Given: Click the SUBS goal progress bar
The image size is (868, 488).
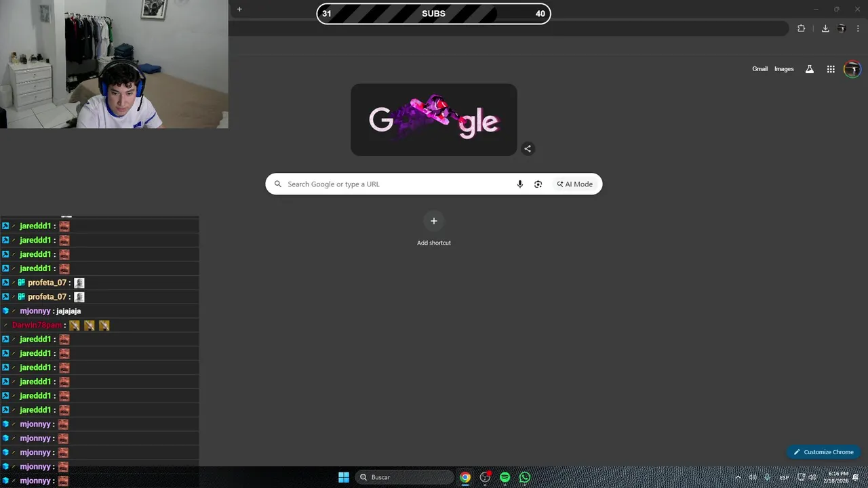Looking at the screenshot, I should [x=434, y=14].
